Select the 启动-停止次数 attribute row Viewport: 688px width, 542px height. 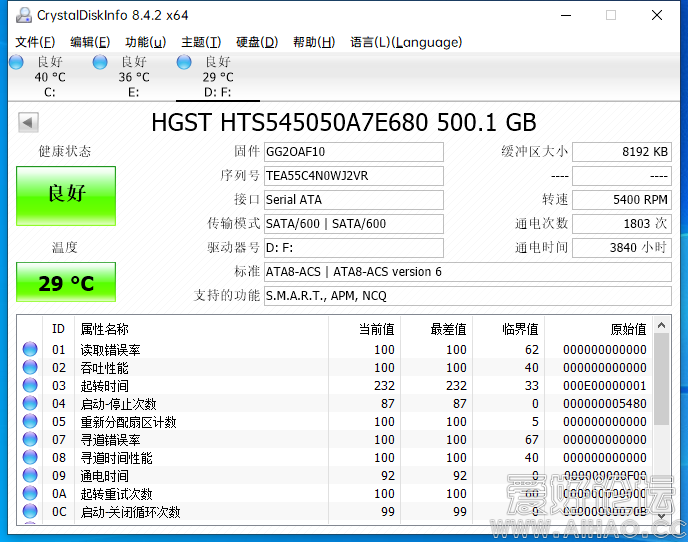point(335,404)
